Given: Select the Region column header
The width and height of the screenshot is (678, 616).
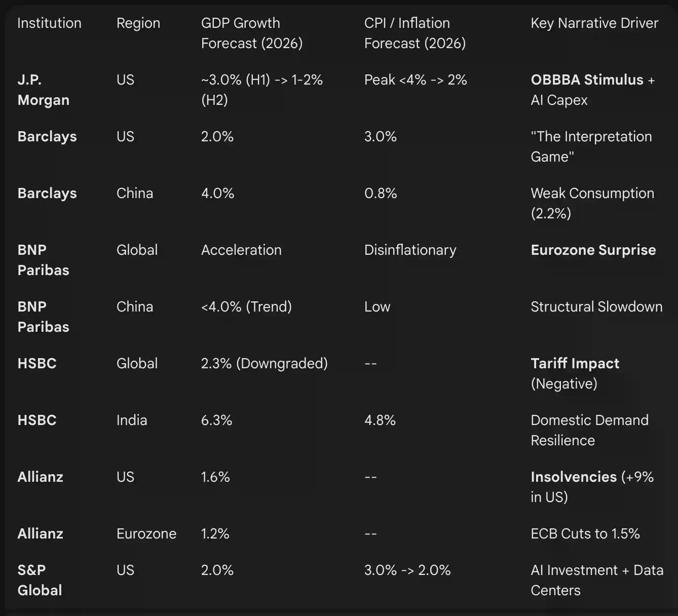Looking at the screenshot, I should 138,23.
